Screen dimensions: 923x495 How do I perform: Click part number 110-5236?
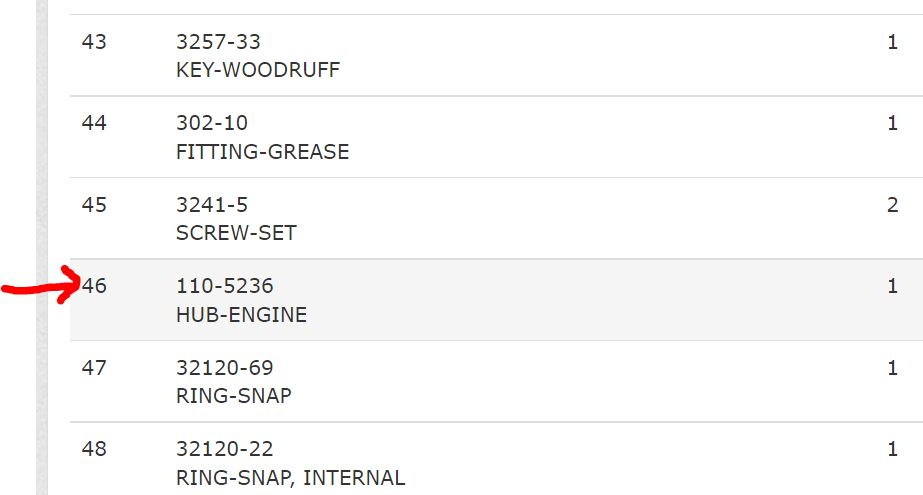[x=224, y=287]
